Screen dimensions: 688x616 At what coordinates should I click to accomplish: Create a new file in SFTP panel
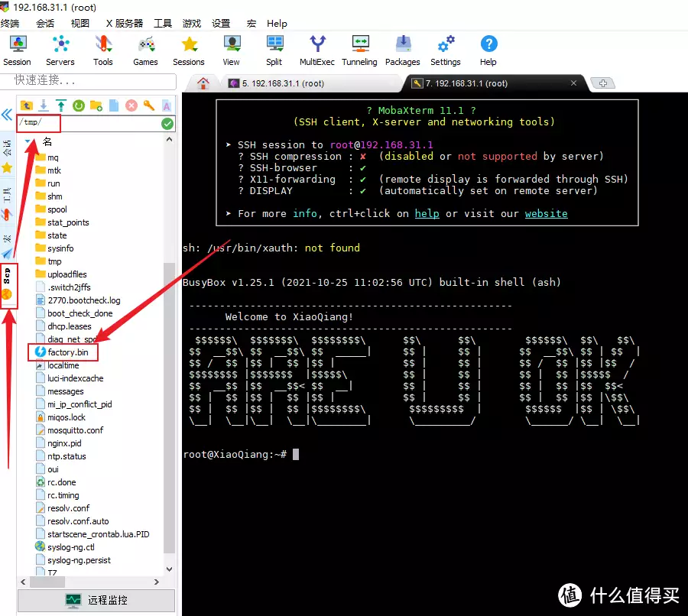(x=114, y=105)
